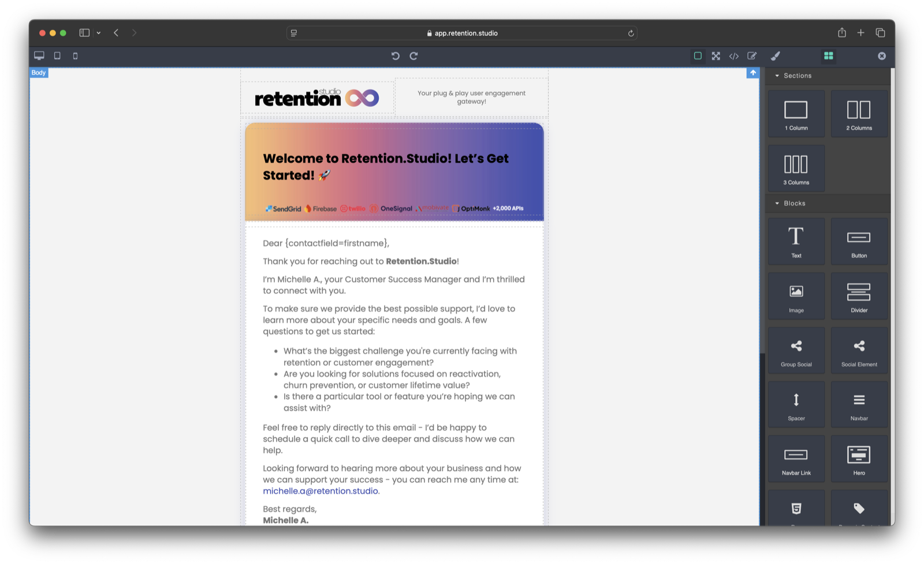924x564 pixels.
Task: Open the blocks grid panel
Action: point(829,56)
